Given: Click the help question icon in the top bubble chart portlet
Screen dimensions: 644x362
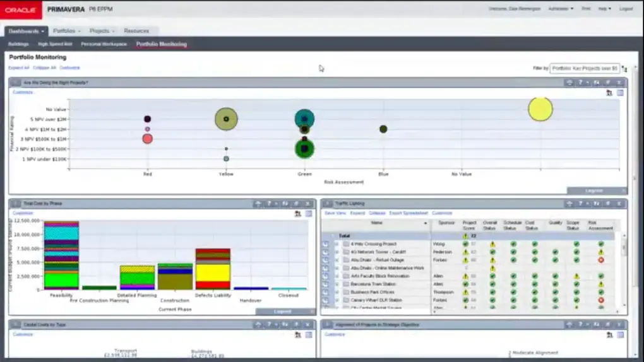Looking at the screenshot, I should [x=580, y=83].
